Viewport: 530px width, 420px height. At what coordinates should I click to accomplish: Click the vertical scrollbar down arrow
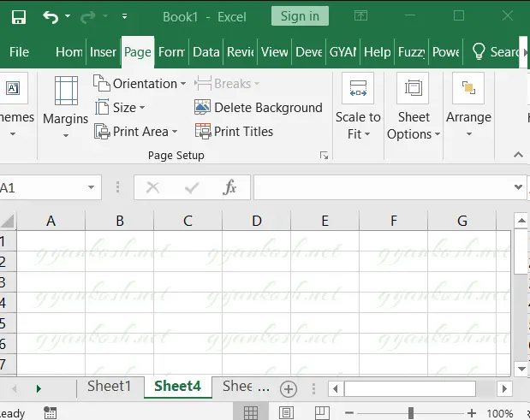[521, 369]
